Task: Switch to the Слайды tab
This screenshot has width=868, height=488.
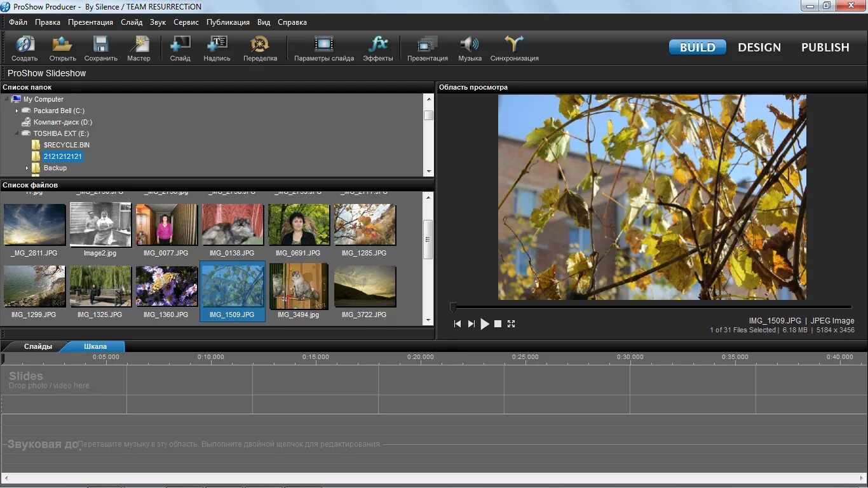Action: [x=37, y=346]
